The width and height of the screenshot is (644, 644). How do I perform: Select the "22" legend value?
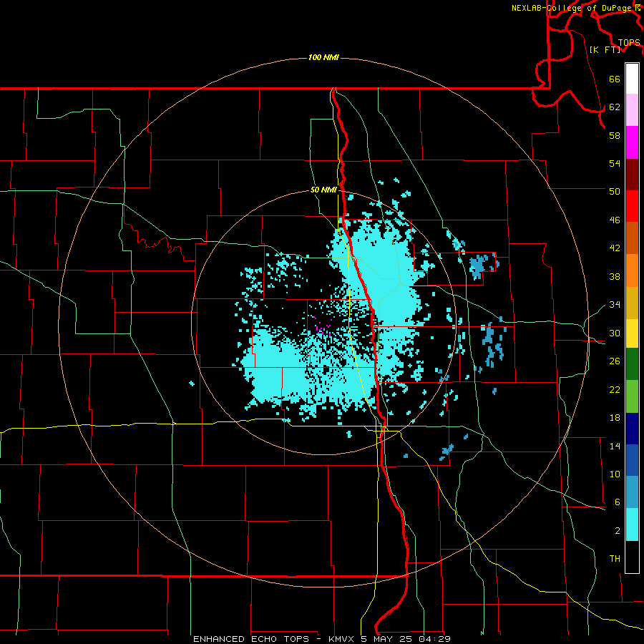point(615,389)
